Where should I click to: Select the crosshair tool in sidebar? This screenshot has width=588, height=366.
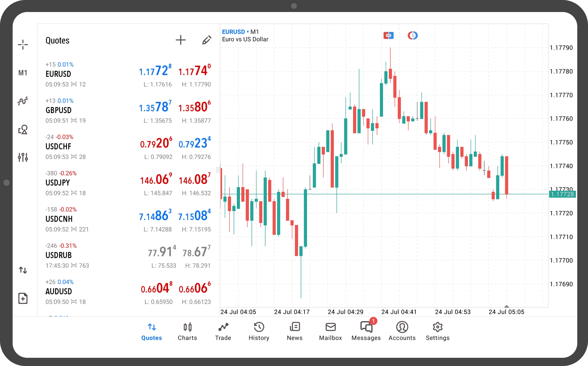pos(23,45)
